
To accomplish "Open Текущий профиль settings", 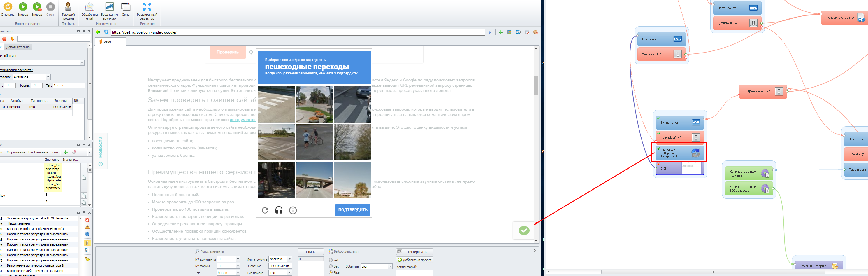I will point(68,11).
